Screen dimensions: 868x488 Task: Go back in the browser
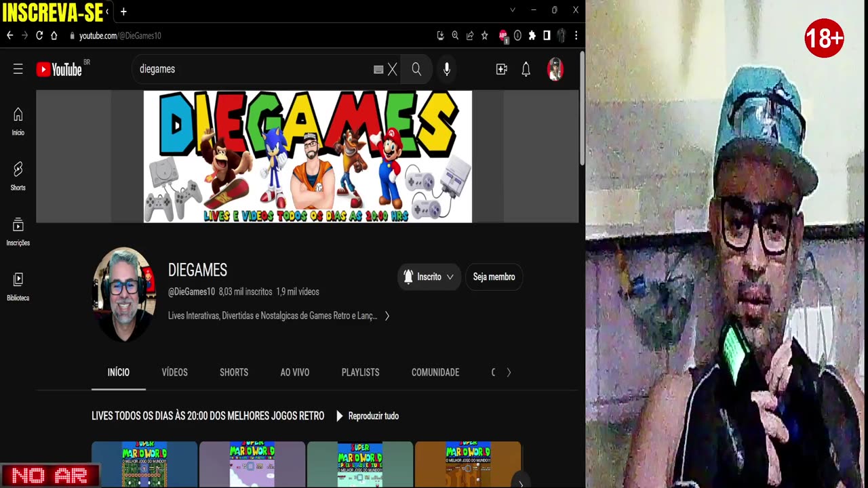pyautogui.click(x=9, y=35)
